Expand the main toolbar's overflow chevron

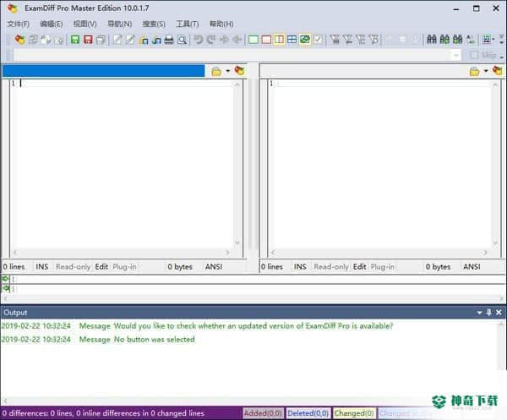(501, 40)
